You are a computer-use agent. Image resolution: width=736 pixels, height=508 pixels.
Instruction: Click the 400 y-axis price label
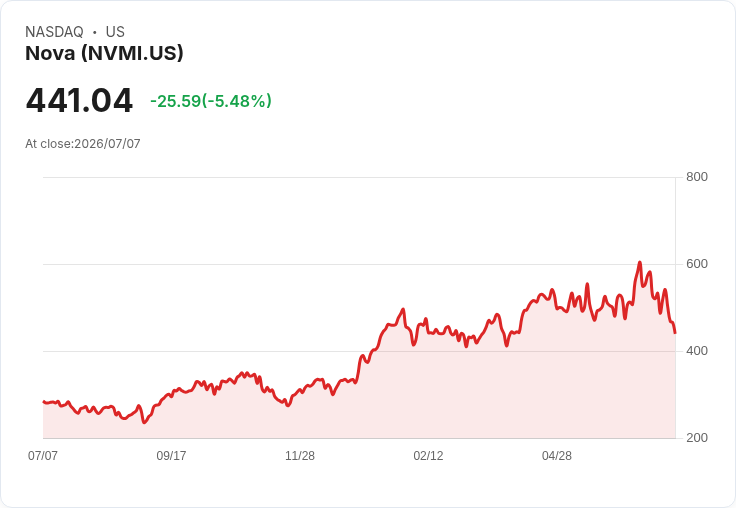pyautogui.click(x=697, y=351)
